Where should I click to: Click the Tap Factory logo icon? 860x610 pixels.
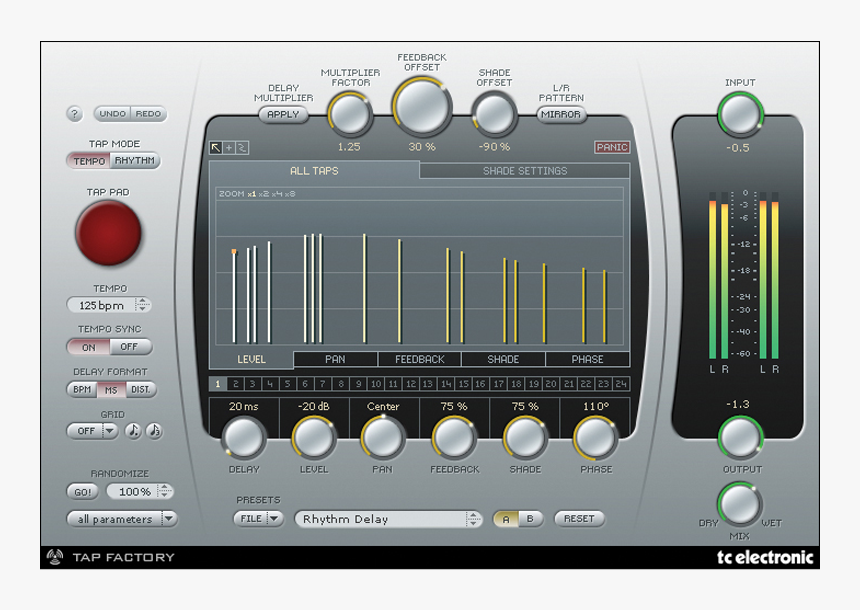point(54,557)
